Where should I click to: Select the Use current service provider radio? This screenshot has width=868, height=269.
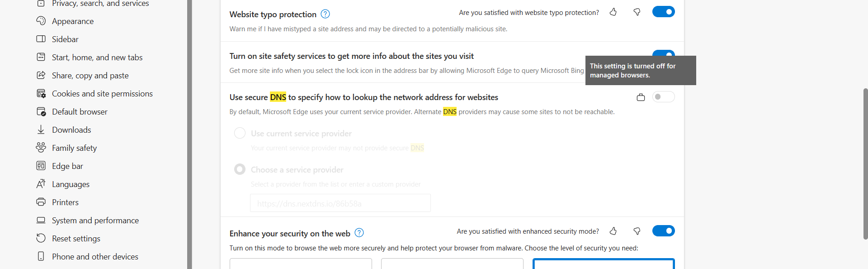coord(240,133)
